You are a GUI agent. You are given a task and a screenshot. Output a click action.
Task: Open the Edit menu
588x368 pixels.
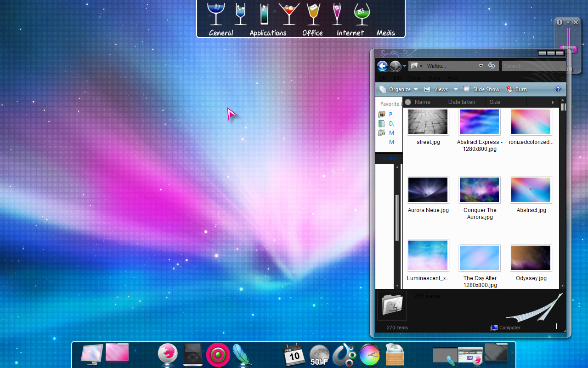(x=397, y=78)
